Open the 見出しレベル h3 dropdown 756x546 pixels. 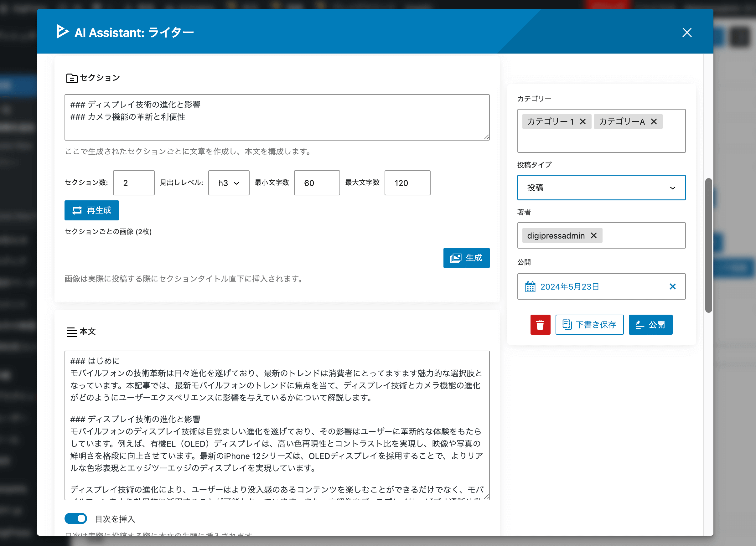click(x=229, y=183)
